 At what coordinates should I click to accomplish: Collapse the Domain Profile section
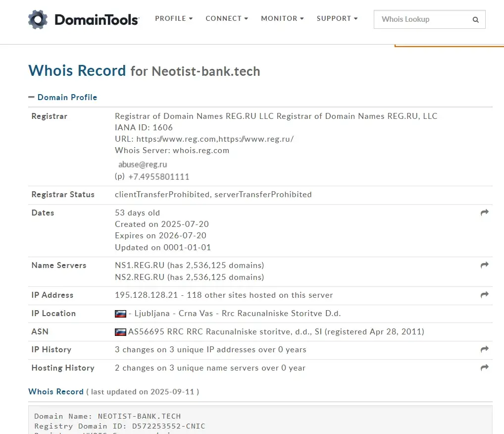tap(63, 97)
